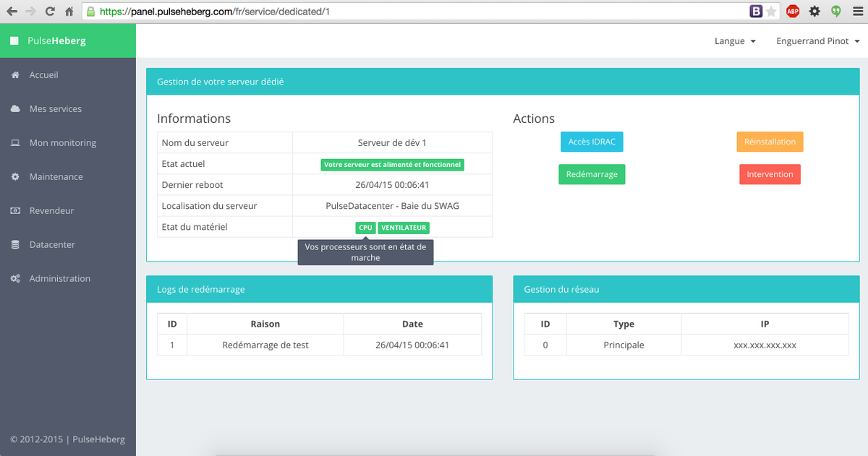Click 'PulseDatacenter - Baie du SWAG' location

(x=392, y=206)
